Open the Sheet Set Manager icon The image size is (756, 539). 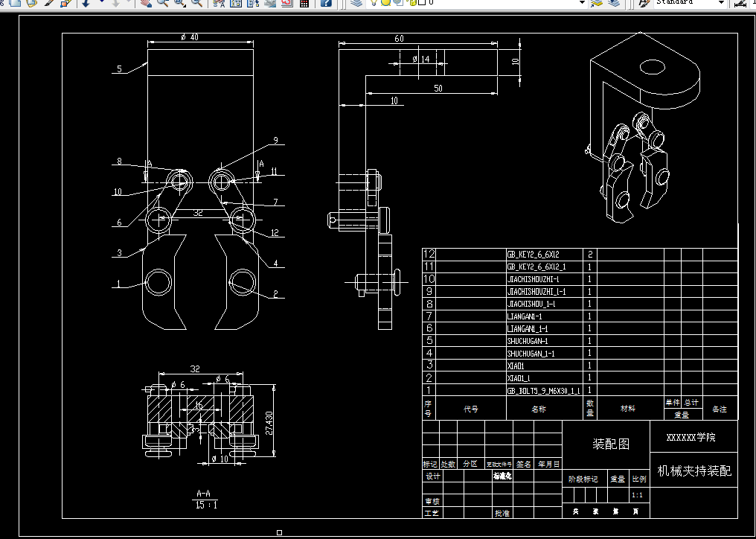click(x=270, y=3)
